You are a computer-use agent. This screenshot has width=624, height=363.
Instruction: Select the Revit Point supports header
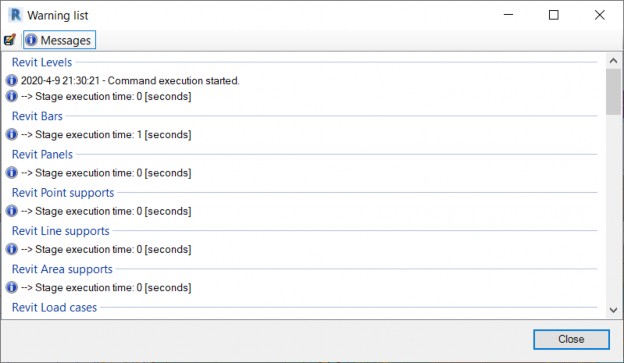(63, 193)
